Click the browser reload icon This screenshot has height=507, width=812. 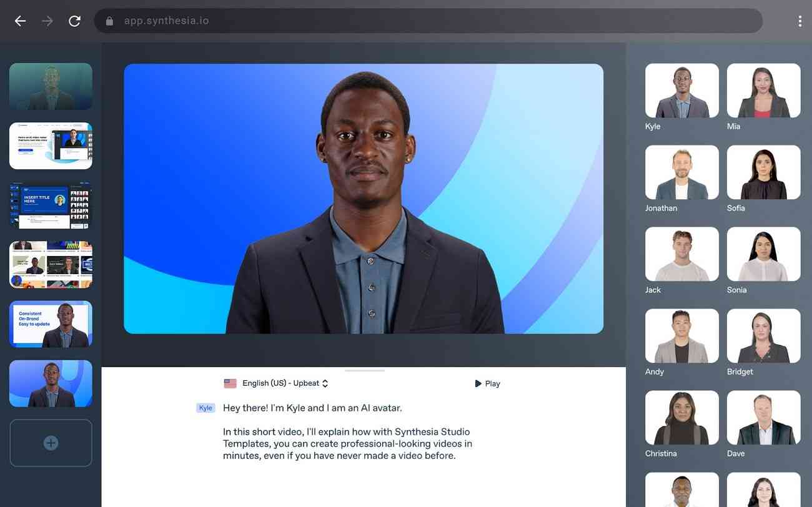click(74, 21)
